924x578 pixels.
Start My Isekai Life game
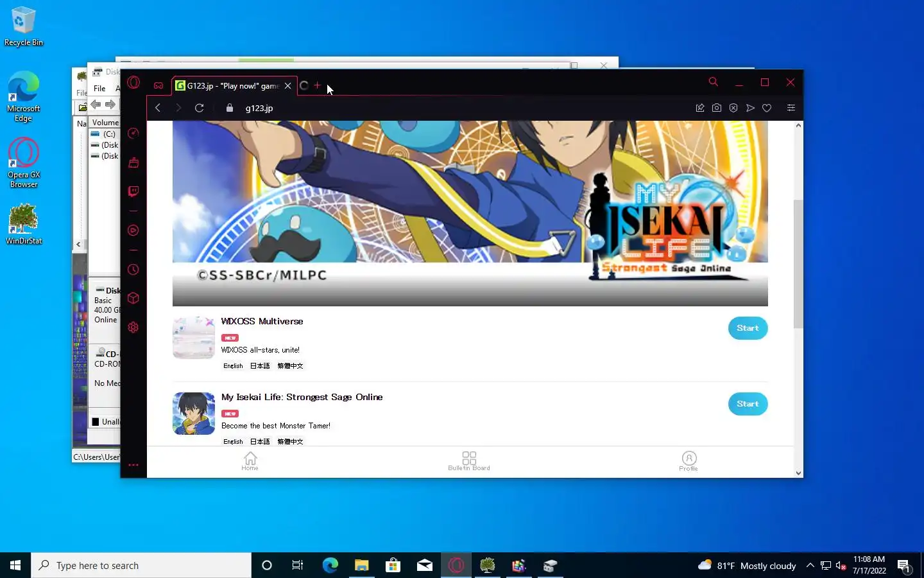748,404
